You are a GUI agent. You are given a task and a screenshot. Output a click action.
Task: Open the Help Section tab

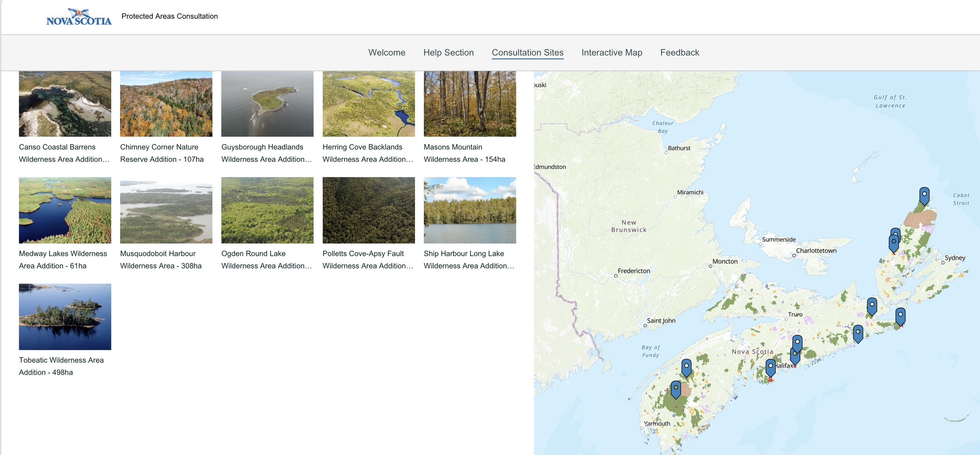pos(449,53)
